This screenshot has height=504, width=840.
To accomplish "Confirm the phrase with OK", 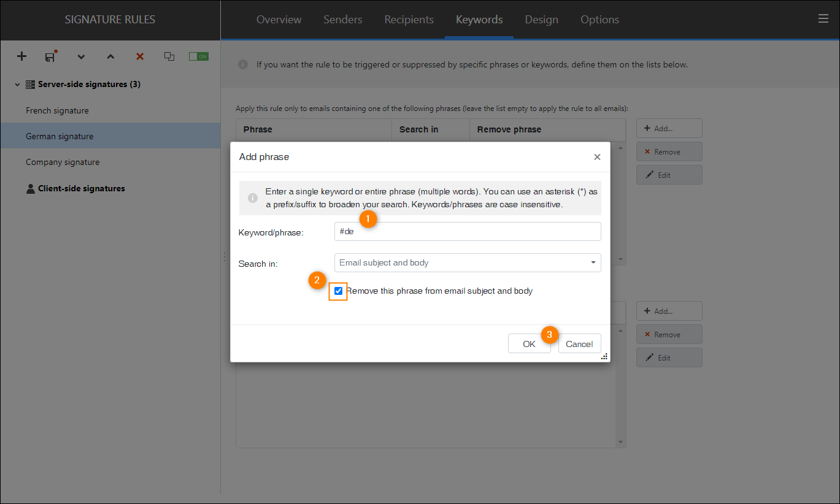I will click(529, 343).
